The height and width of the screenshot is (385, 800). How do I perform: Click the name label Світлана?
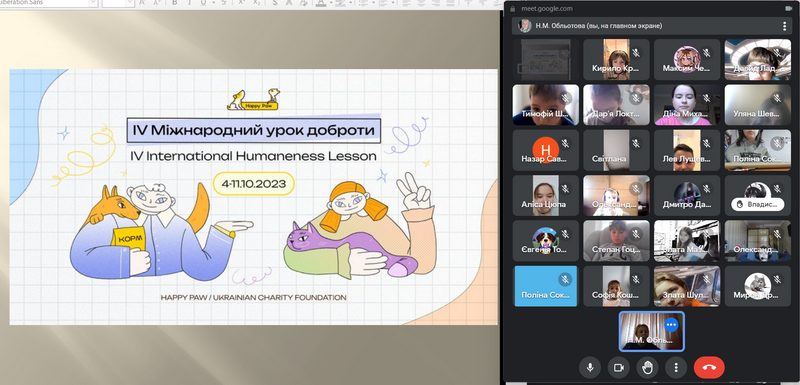point(609,159)
